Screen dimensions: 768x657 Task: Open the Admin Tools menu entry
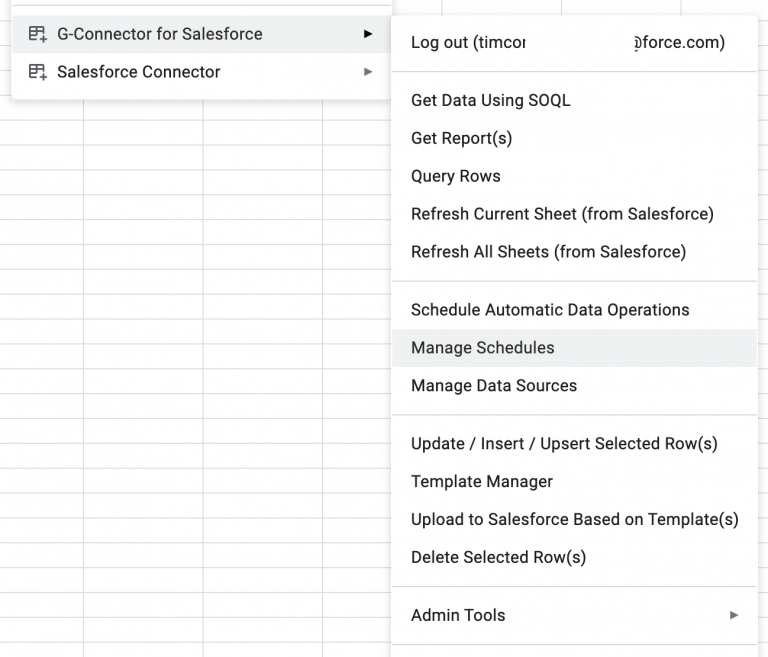click(458, 615)
